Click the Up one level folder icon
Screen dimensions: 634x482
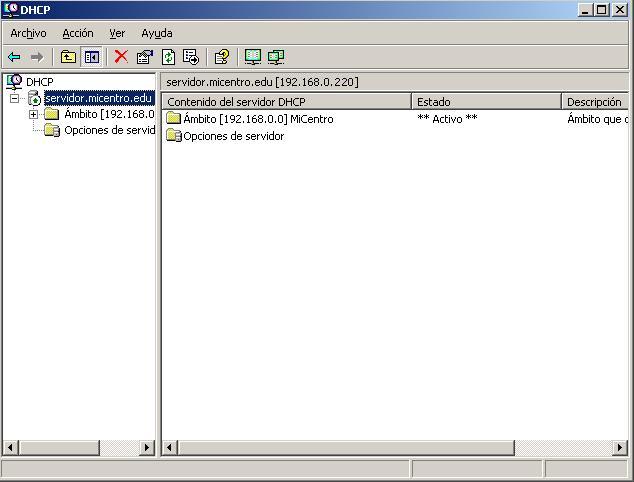pyautogui.click(x=68, y=57)
